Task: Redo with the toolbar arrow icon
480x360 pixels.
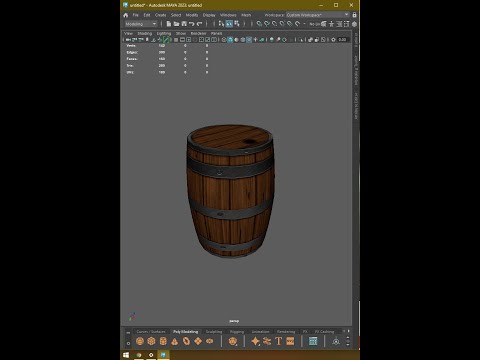Action: point(199,24)
